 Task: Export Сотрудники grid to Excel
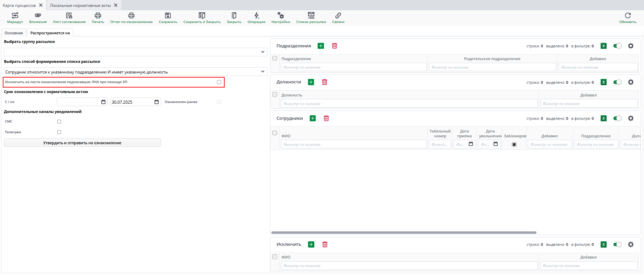coord(603,118)
